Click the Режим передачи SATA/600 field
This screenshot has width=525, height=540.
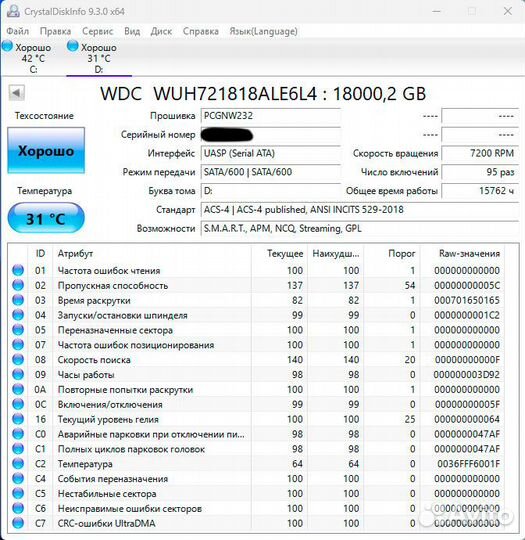coord(271,172)
